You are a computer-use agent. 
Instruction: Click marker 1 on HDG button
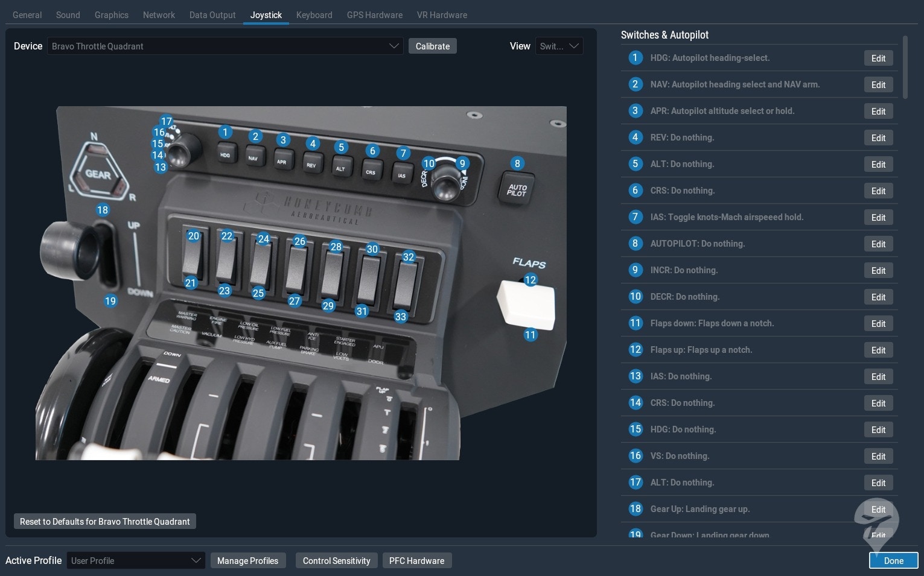[x=225, y=132]
